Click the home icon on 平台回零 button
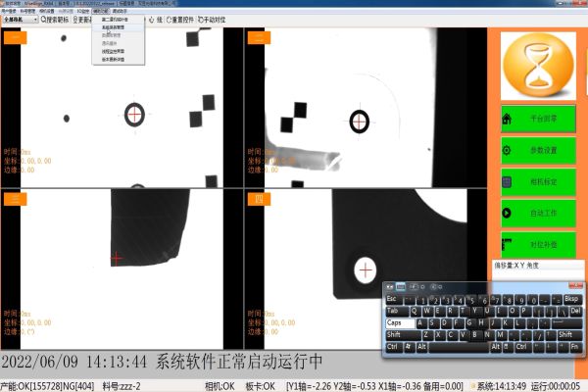This screenshot has width=588, height=392. [x=507, y=120]
